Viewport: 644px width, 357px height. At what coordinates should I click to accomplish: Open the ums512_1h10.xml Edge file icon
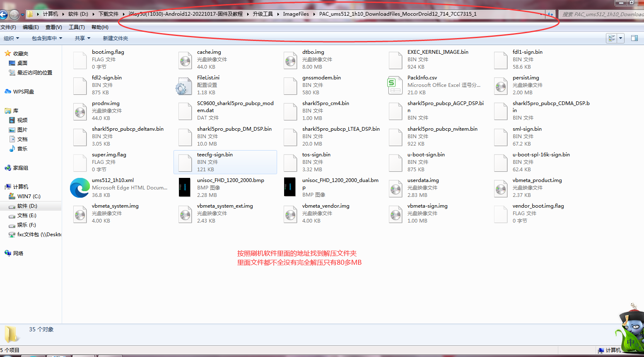pyautogui.click(x=80, y=188)
